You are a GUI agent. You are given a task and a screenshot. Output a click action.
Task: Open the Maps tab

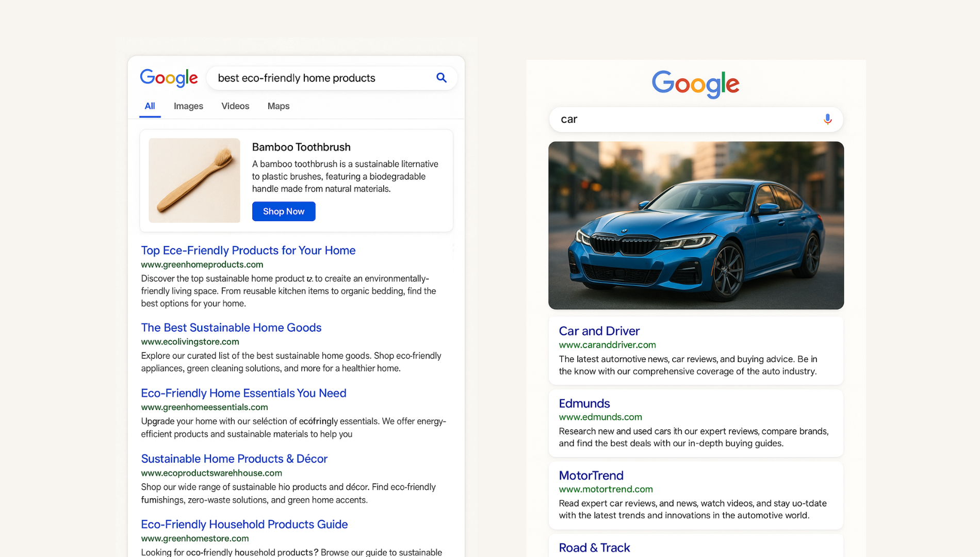[x=279, y=106]
